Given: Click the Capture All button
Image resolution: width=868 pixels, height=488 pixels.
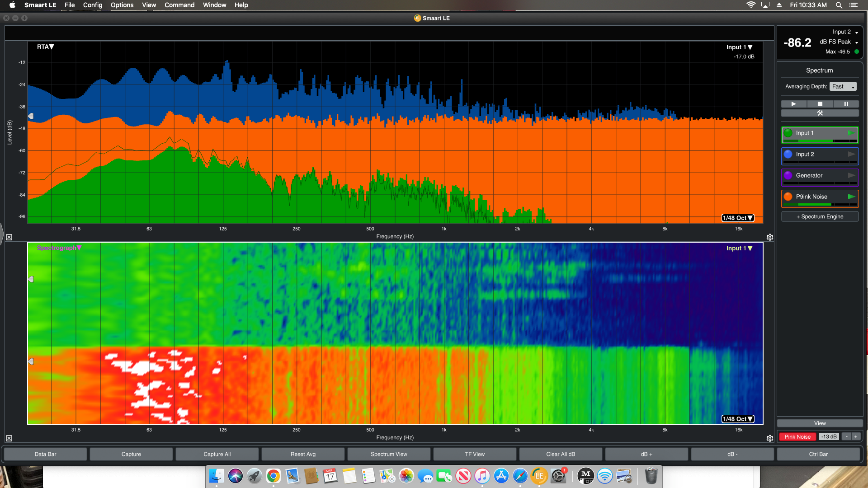Looking at the screenshot, I should (x=217, y=454).
